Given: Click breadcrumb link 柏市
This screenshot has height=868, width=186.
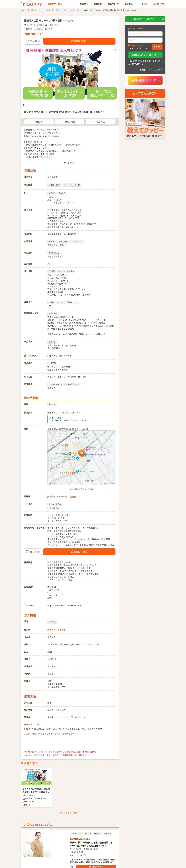Looking at the screenshot, I should click(x=79, y=10).
